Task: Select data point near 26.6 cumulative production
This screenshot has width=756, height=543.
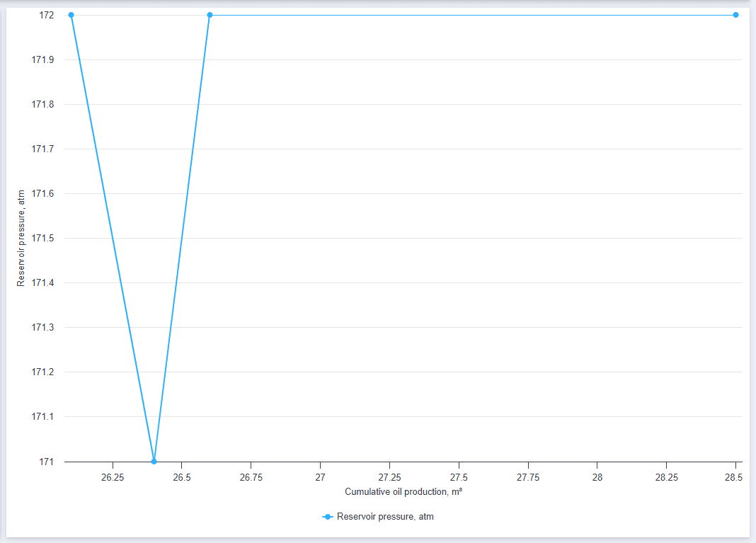Action: (210, 15)
